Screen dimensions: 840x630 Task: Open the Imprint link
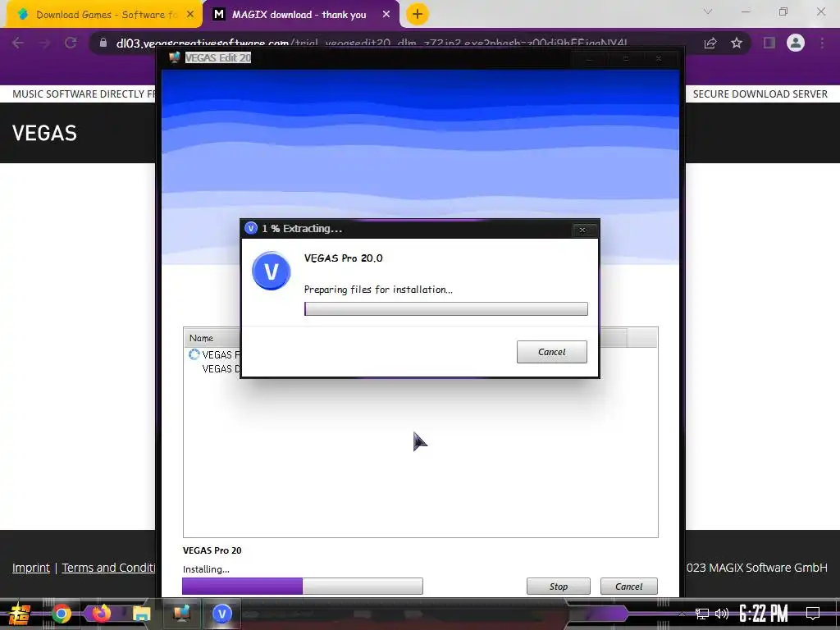(31, 568)
